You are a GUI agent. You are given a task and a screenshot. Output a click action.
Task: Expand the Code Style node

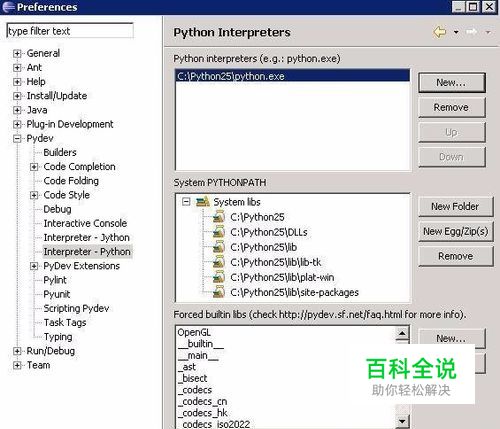pyautogui.click(x=34, y=195)
